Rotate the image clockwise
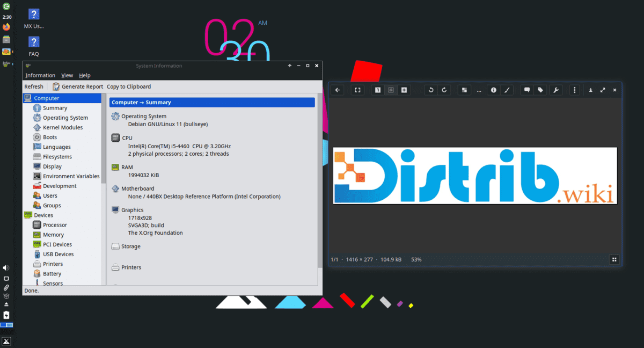This screenshot has width=644, height=348. [444, 90]
